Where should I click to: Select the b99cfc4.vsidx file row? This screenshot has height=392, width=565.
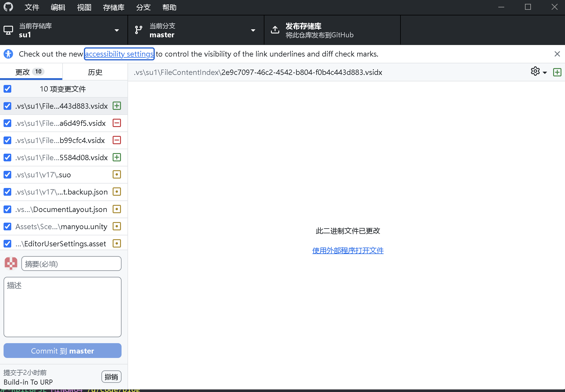(64, 140)
